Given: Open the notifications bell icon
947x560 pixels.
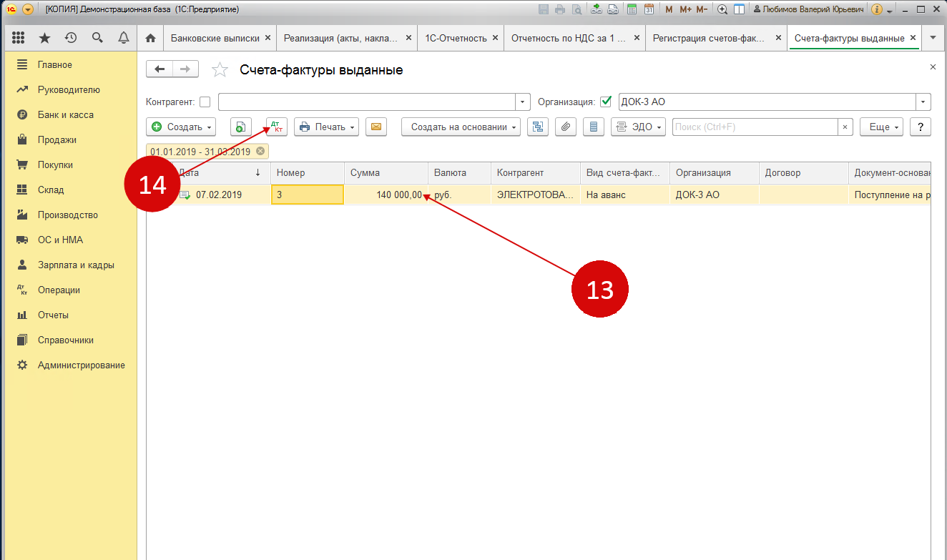Looking at the screenshot, I should point(124,38).
